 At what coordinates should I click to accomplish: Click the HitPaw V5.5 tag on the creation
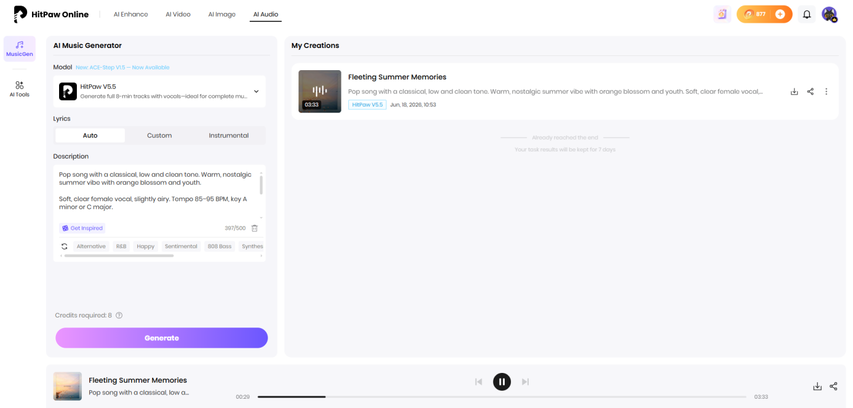367,104
